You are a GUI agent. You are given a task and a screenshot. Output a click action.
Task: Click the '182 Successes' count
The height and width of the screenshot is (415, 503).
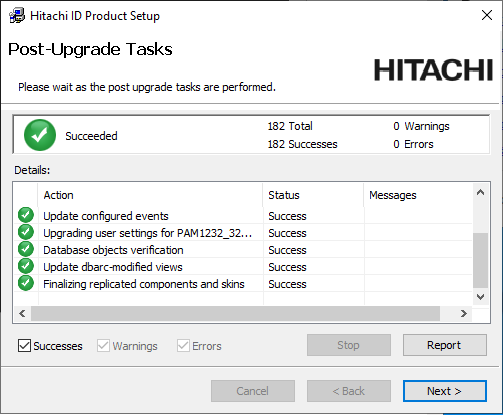[302, 144]
